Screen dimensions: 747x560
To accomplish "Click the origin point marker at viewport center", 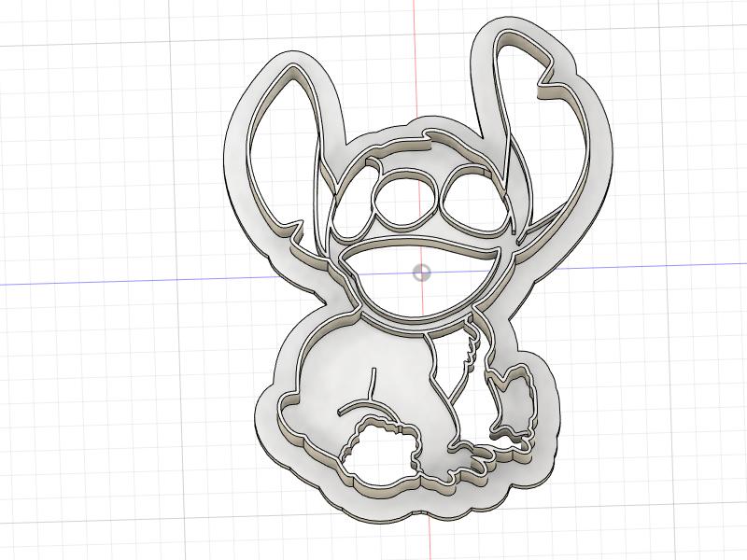I will pos(419,273).
